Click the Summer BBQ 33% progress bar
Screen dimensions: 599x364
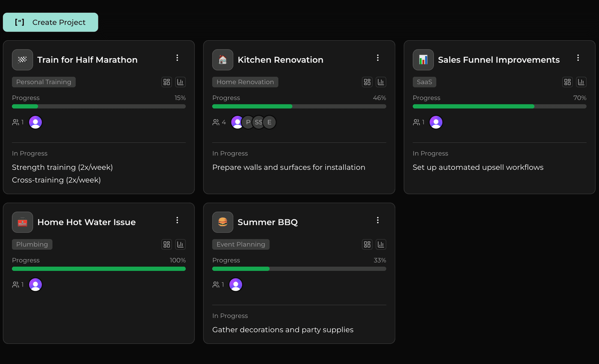click(x=299, y=269)
